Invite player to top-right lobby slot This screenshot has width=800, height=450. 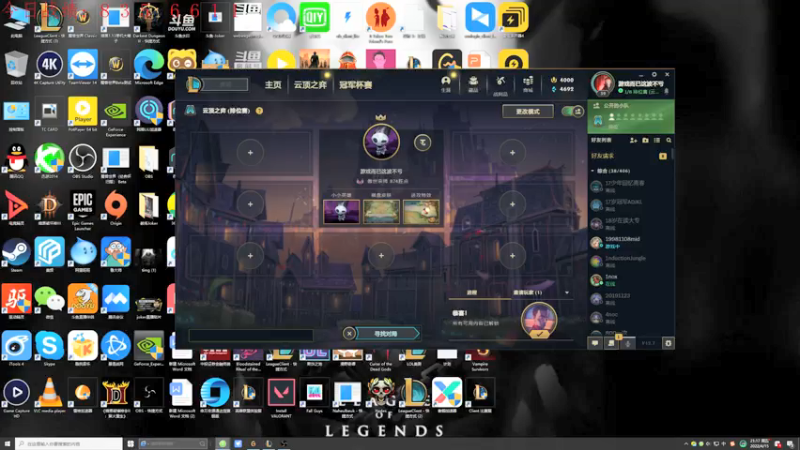[x=512, y=153]
